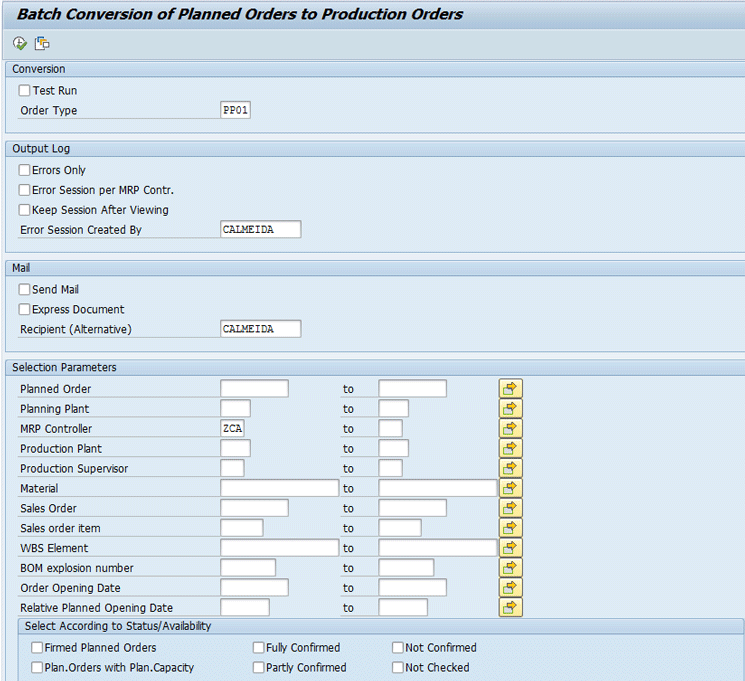745x681 pixels.
Task: Click the Execute clock icon in toolbar
Action: (20, 43)
